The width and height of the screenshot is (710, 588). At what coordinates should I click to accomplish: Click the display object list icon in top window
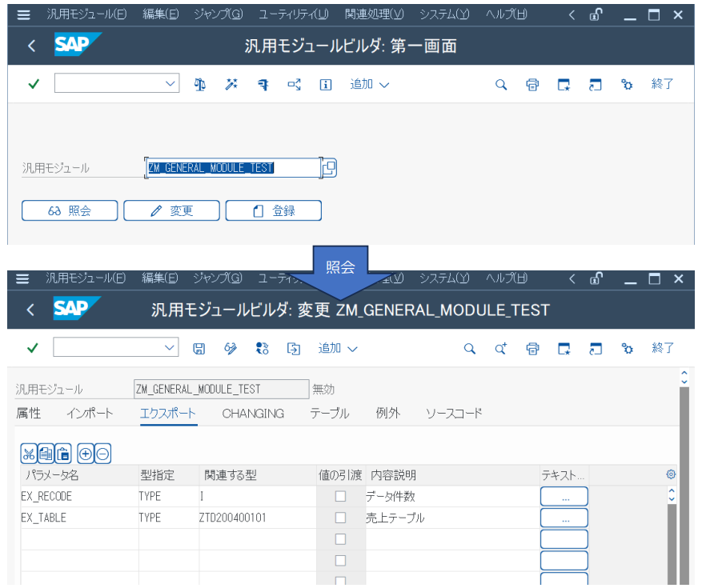click(295, 85)
